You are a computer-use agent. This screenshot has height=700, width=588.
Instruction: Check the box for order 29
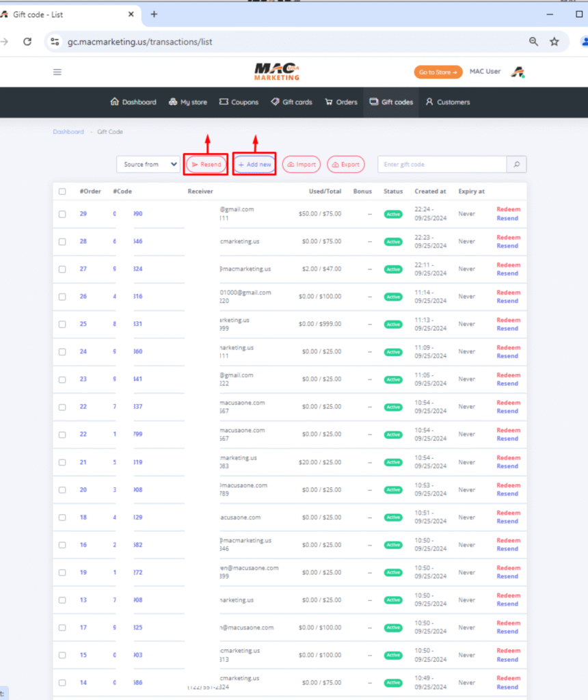pyautogui.click(x=62, y=214)
